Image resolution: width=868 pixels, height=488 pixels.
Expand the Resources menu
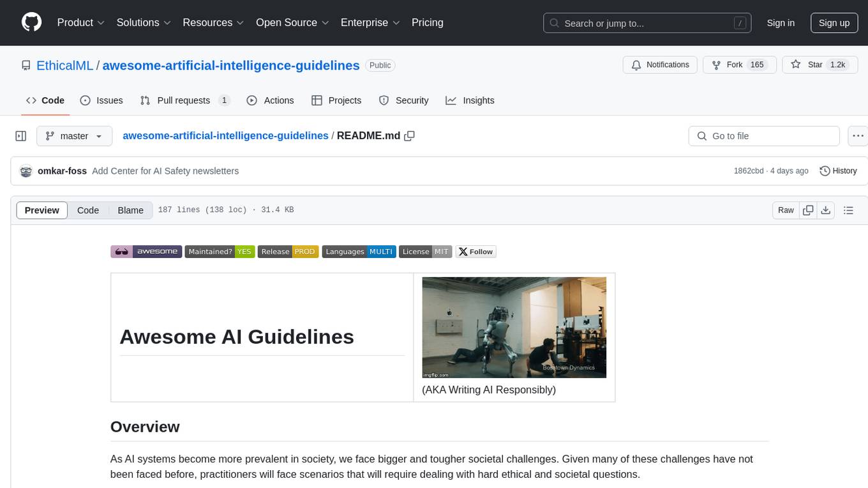tap(213, 22)
